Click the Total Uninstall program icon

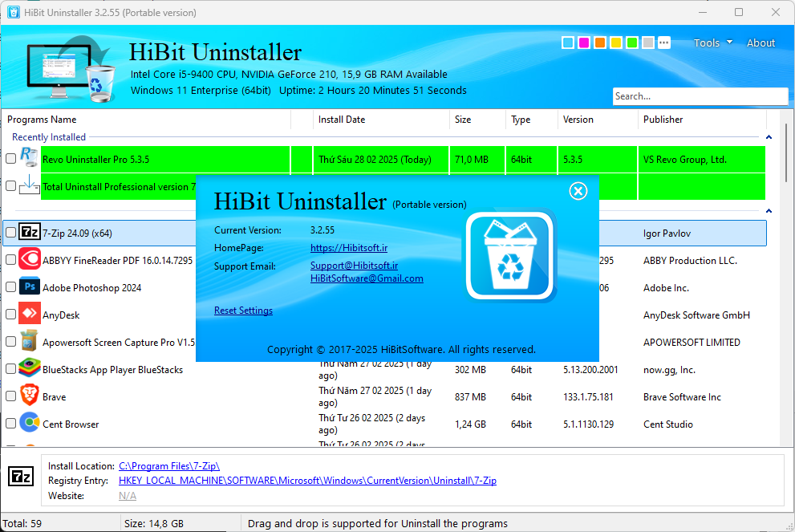30,185
